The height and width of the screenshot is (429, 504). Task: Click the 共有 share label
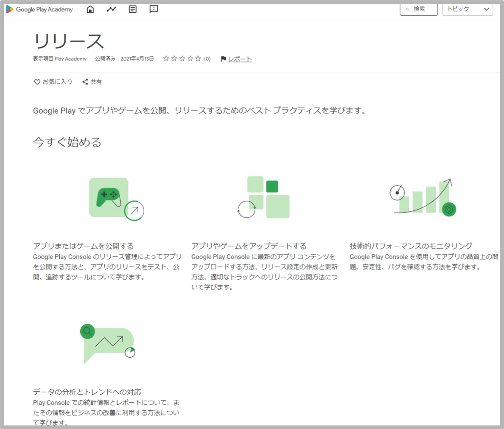coord(96,82)
